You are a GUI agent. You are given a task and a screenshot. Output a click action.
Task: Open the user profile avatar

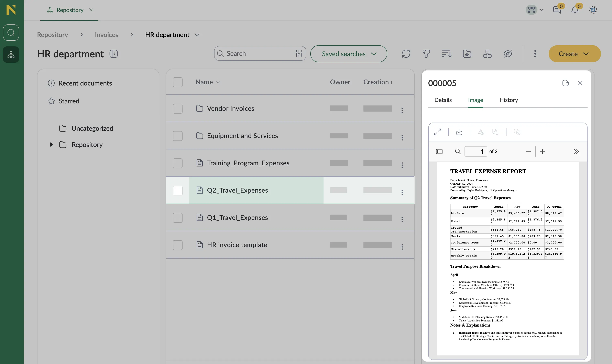(593, 10)
